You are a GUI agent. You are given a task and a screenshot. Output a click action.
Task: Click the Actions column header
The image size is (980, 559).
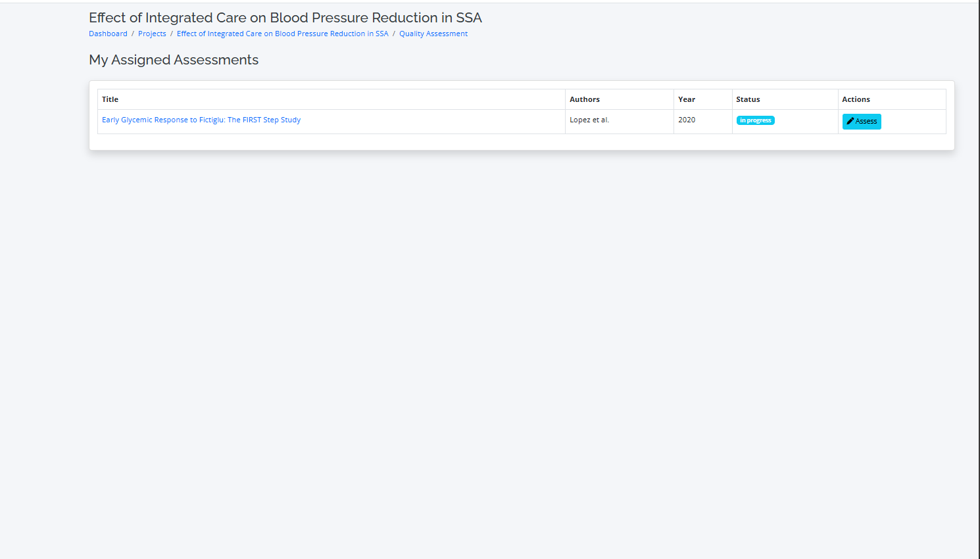(856, 99)
